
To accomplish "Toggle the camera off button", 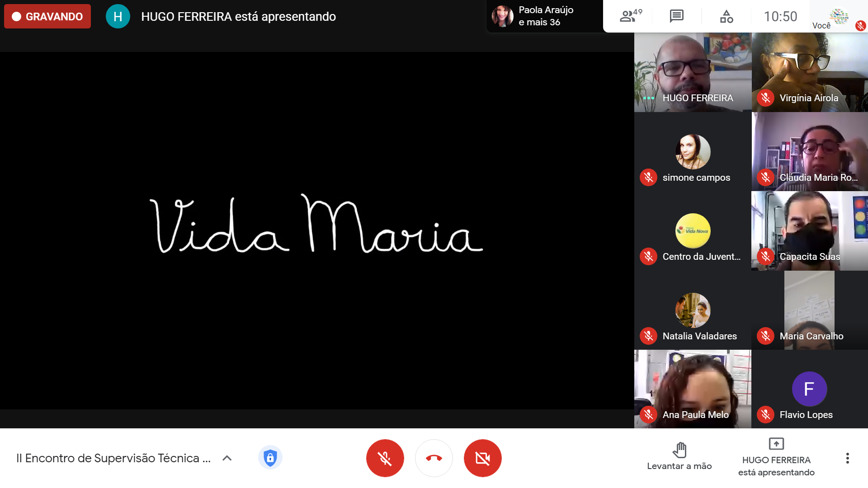I will (x=482, y=458).
